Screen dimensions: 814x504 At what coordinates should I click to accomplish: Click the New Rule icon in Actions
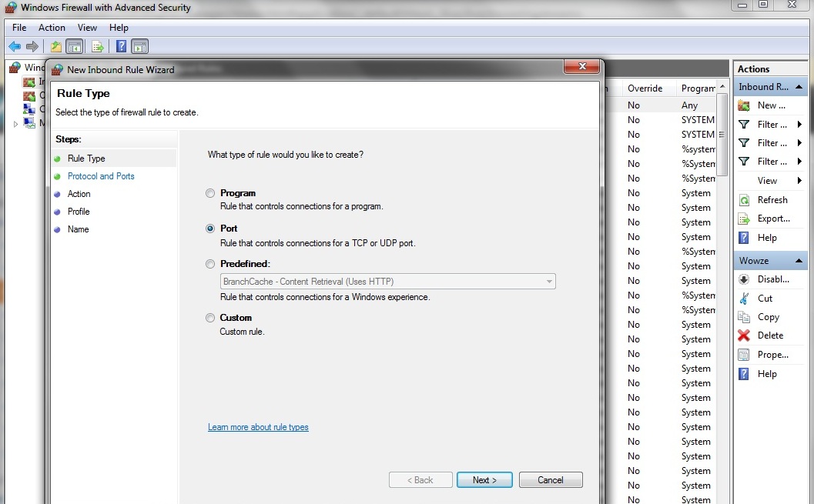click(x=744, y=105)
